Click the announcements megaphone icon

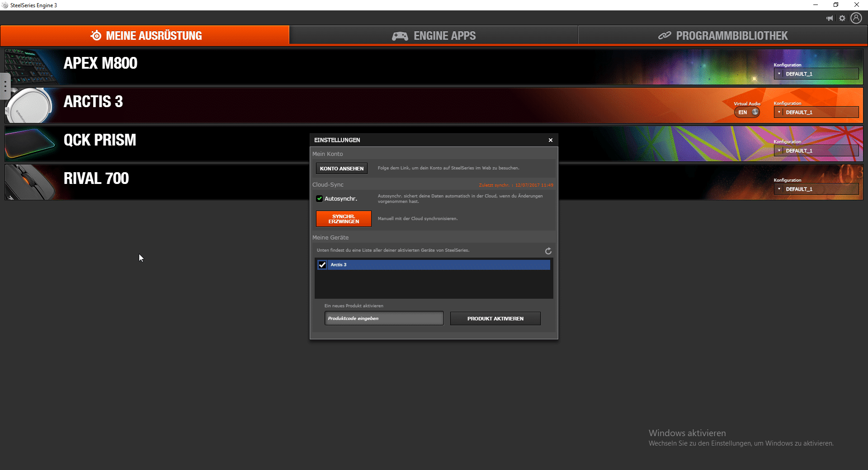[830, 18]
